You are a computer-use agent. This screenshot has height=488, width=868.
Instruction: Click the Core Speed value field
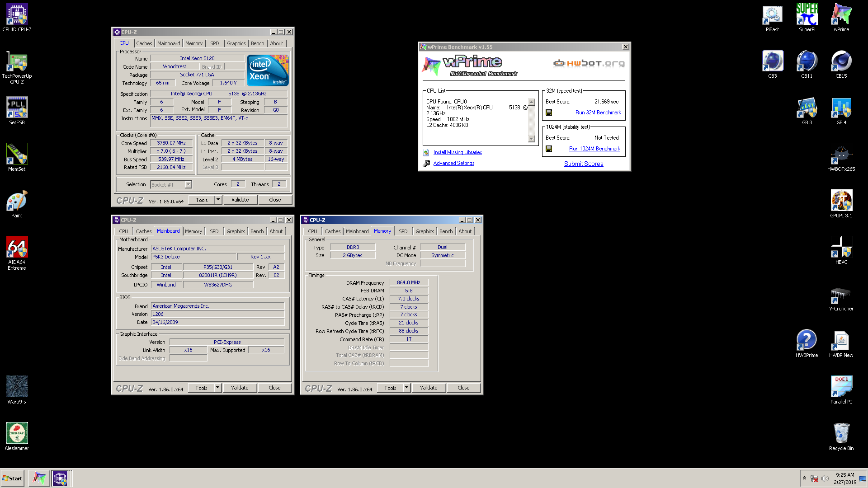tap(171, 143)
